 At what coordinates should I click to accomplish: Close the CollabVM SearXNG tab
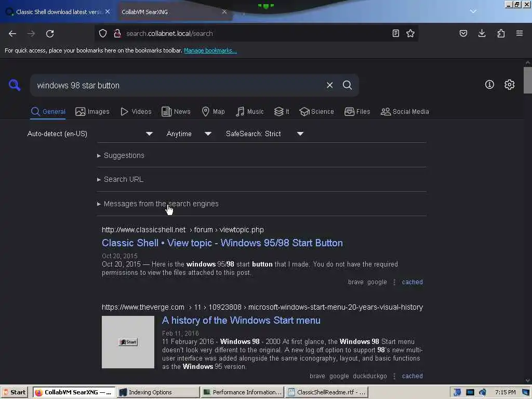click(224, 11)
